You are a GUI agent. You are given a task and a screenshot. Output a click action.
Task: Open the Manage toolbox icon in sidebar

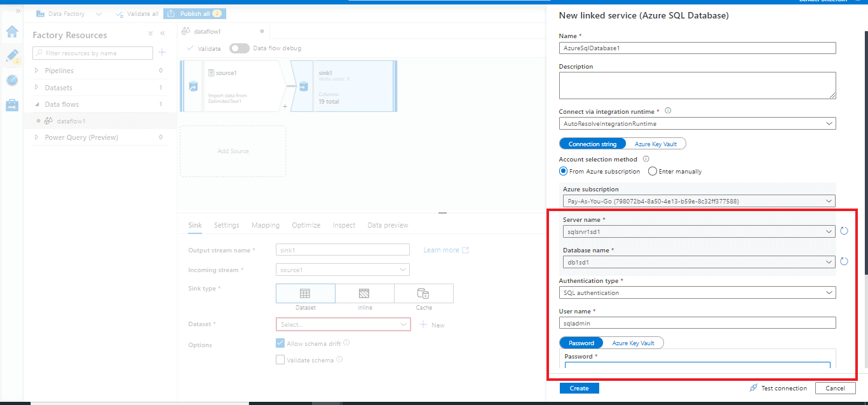(x=12, y=105)
